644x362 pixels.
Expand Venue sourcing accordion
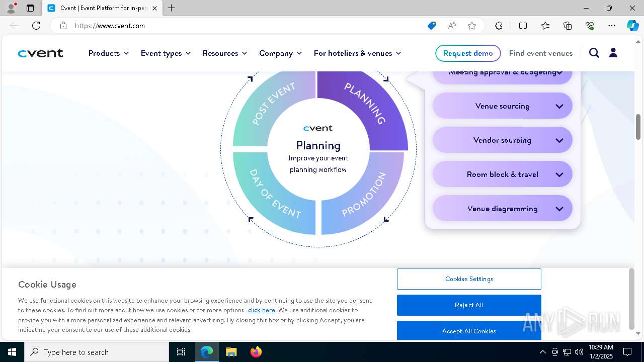tap(503, 106)
